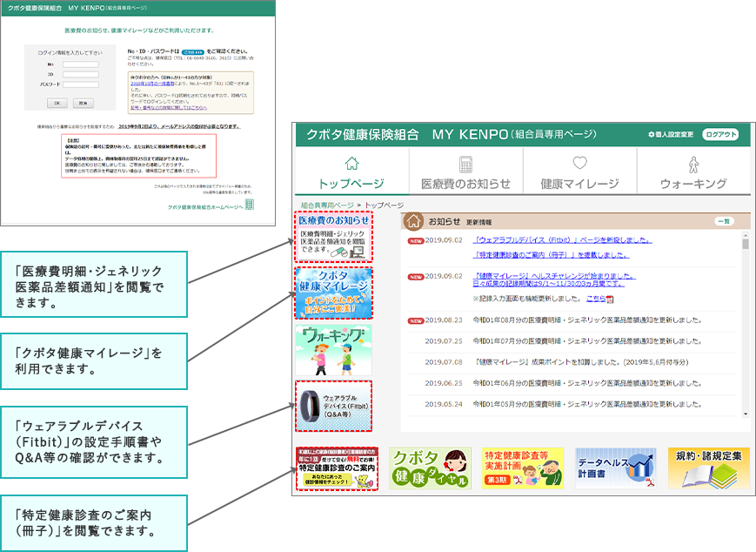Click the ログアウト button
756x552 pixels.
point(721,135)
